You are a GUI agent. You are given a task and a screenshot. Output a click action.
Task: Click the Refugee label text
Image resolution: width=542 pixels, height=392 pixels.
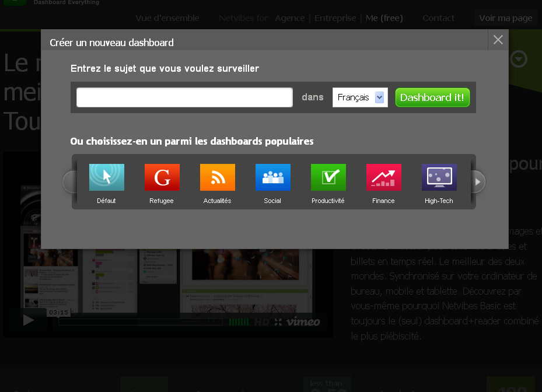tap(162, 201)
